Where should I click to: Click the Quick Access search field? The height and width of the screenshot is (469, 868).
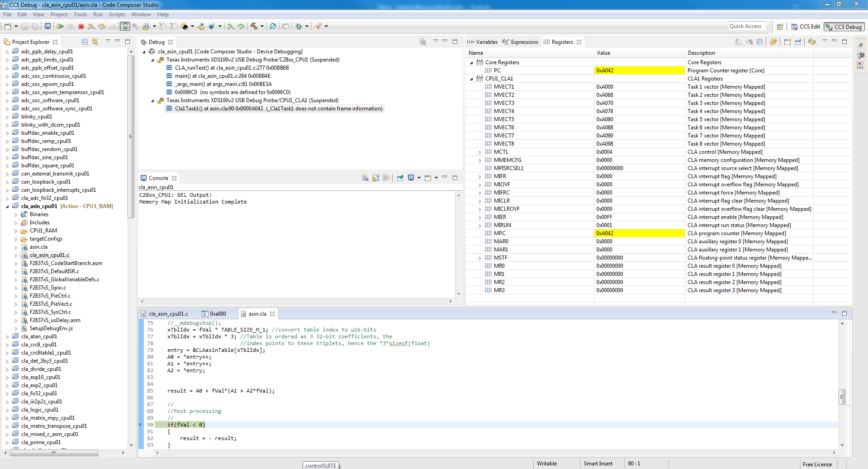coord(746,26)
